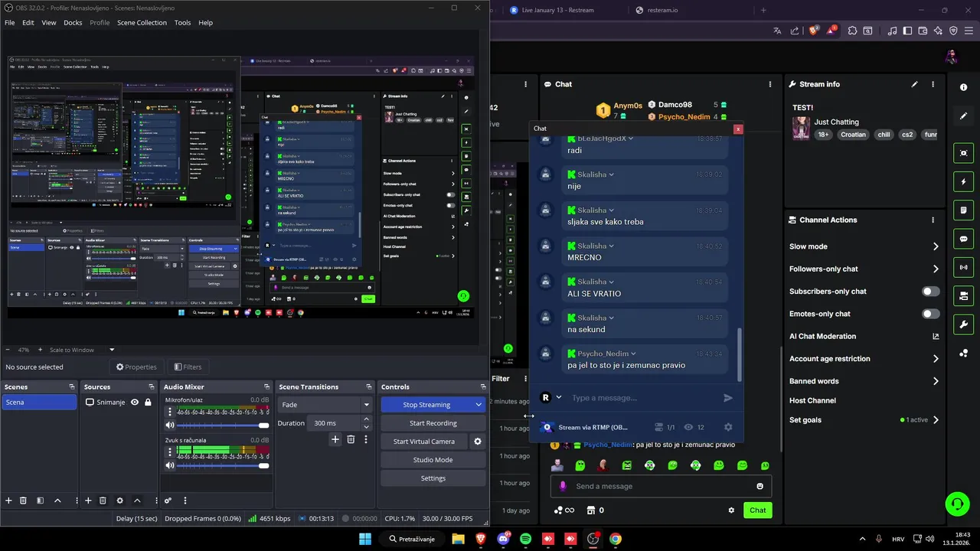Viewport: 980px width, 551px height.
Task: Open Chat panel three-dot menu
Action: pyautogui.click(x=770, y=84)
